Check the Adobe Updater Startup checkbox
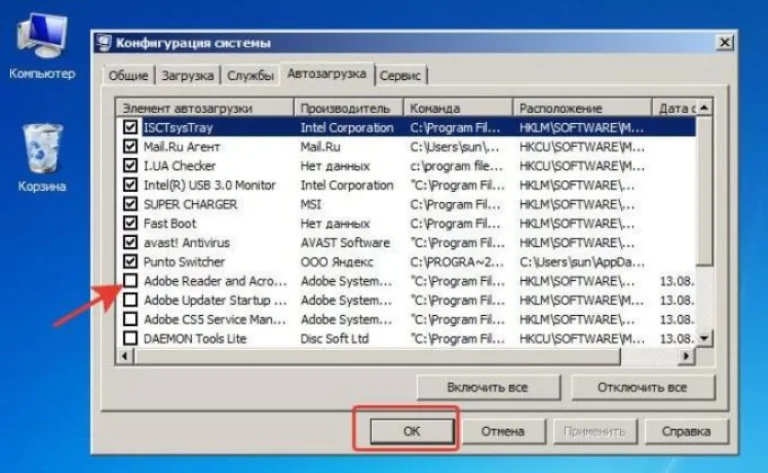Image resolution: width=768 pixels, height=473 pixels. (x=130, y=300)
